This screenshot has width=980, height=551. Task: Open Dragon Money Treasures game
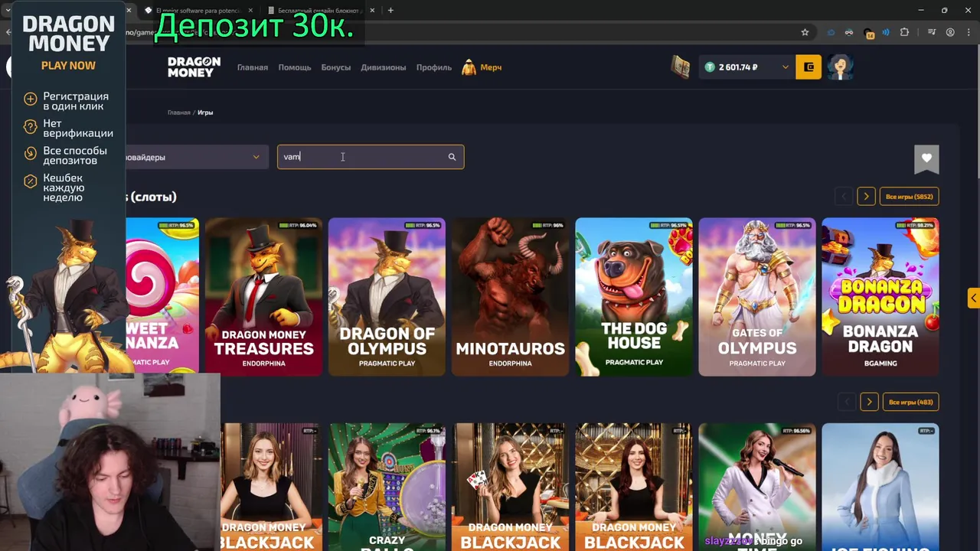tap(263, 297)
